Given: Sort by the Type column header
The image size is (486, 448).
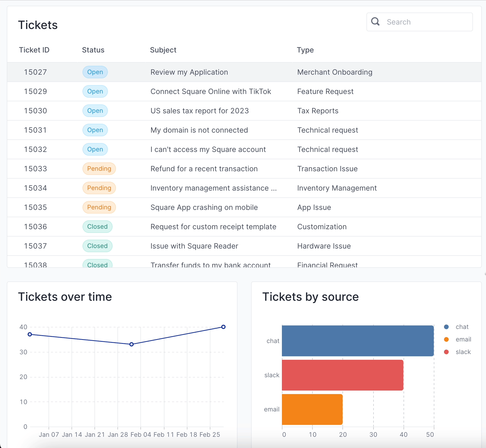Looking at the screenshot, I should (x=305, y=50).
